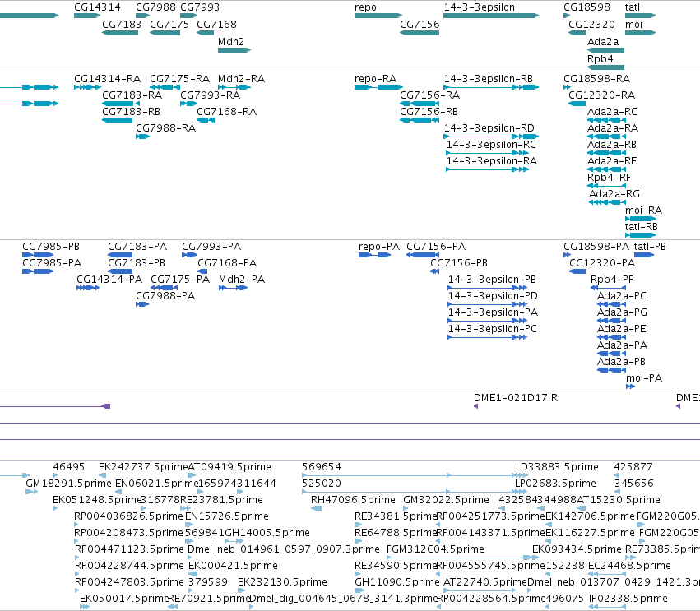Image resolution: width=700 pixels, height=611 pixels.
Task: Click the CG7988 gene label
Action: [155, 7]
